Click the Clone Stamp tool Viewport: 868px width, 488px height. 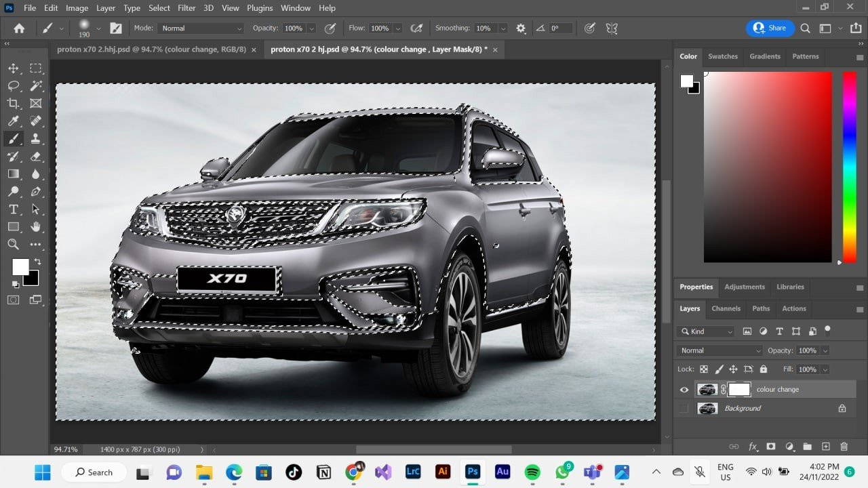[x=36, y=139]
